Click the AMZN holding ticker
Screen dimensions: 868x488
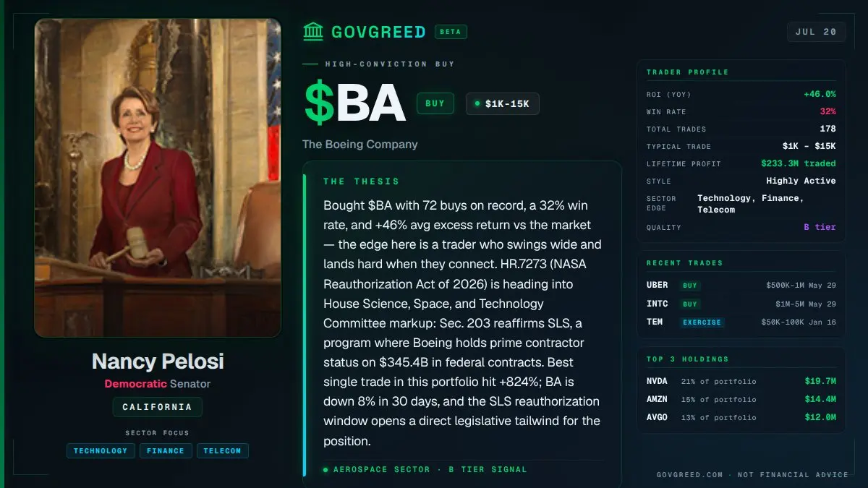click(x=658, y=399)
